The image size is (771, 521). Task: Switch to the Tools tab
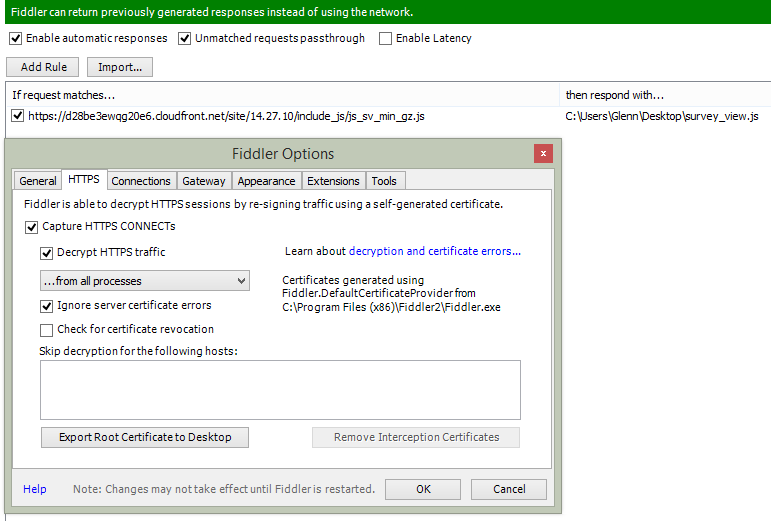click(x=385, y=181)
